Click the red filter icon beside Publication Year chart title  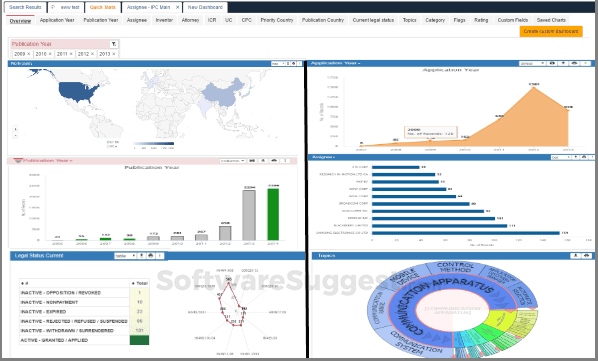(18, 161)
